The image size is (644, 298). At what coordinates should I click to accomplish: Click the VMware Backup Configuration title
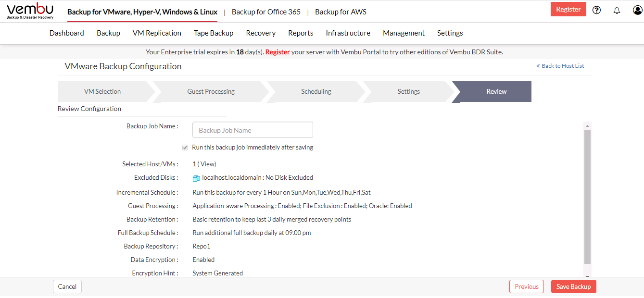tap(123, 66)
